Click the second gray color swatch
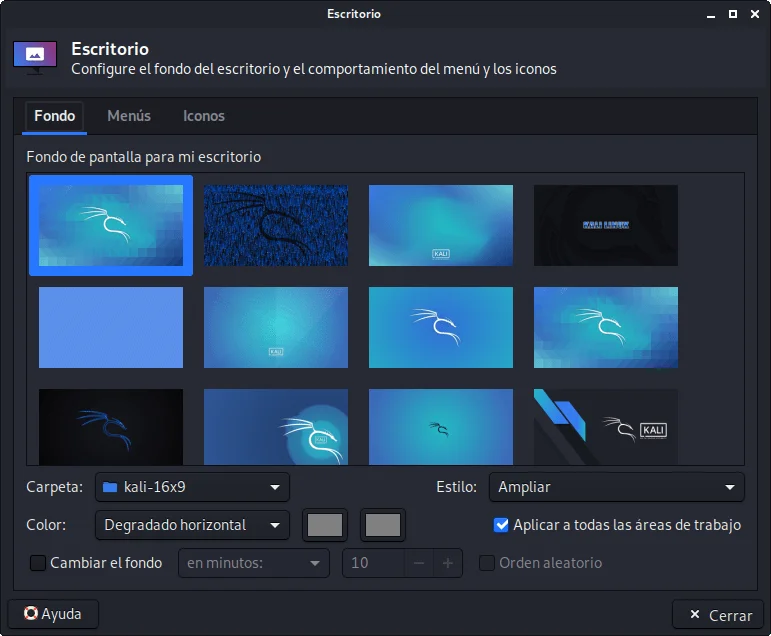The height and width of the screenshot is (636, 771). 383,525
